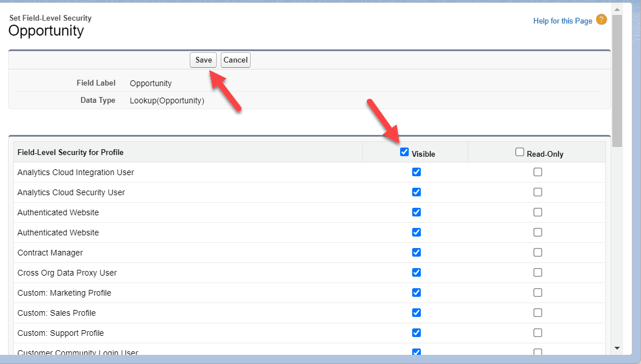Viewport: 641px width, 364px height.
Task: Click the orange help question mark icon
Action: (x=601, y=19)
